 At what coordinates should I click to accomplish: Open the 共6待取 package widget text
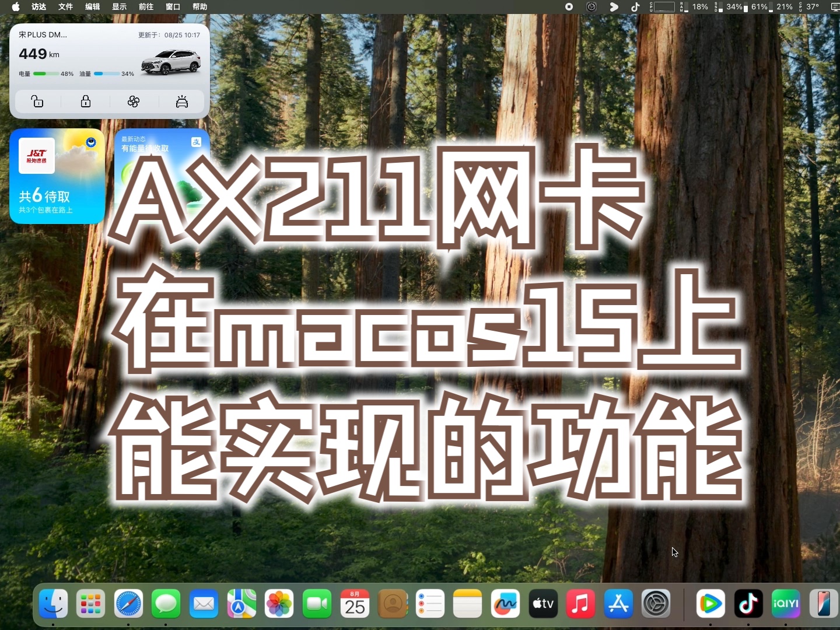click(x=44, y=195)
